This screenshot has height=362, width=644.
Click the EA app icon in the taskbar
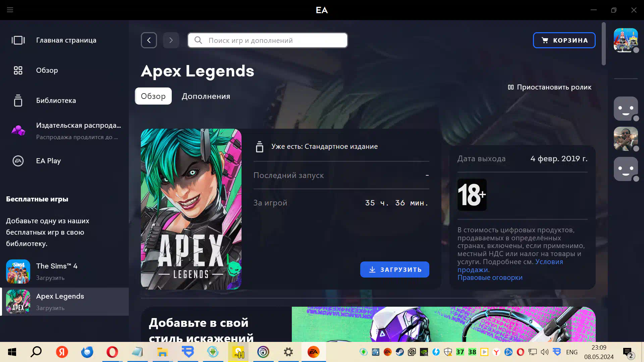point(314,352)
